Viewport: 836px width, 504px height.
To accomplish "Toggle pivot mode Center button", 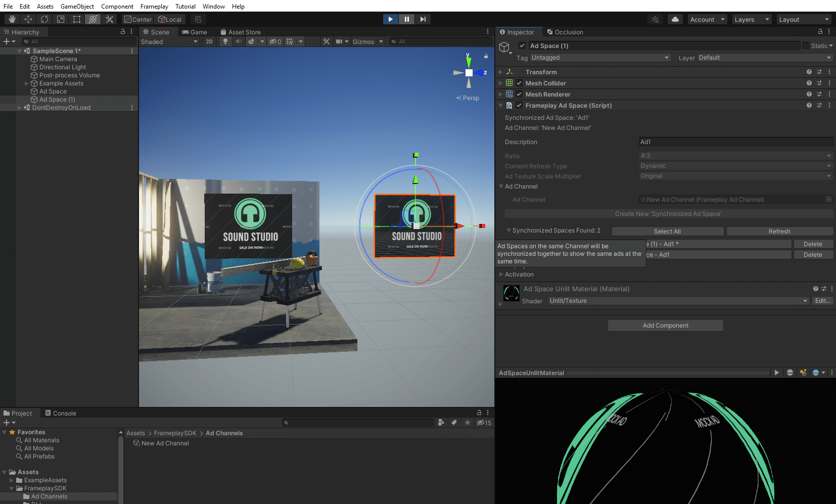I will point(138,19).
